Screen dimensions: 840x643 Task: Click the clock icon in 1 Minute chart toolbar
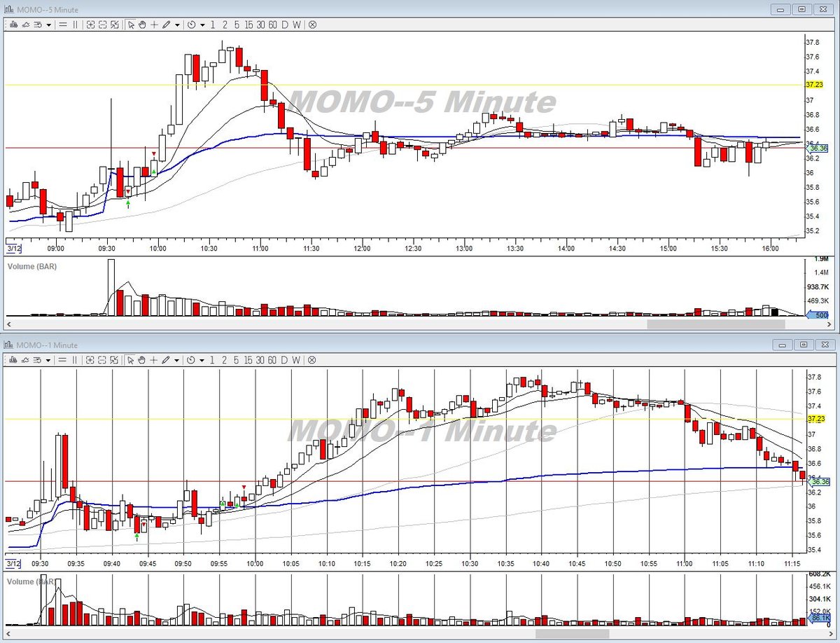click(x=191, y=359)
